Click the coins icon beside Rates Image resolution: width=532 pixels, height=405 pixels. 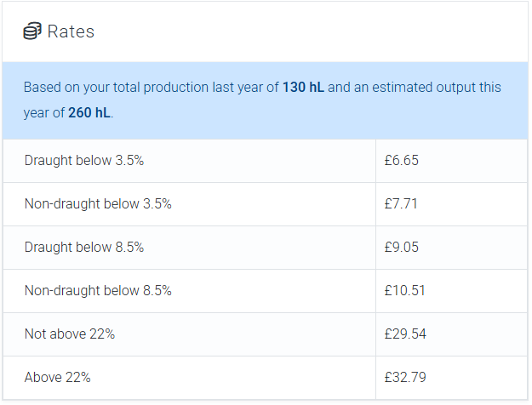click(32, 32)
